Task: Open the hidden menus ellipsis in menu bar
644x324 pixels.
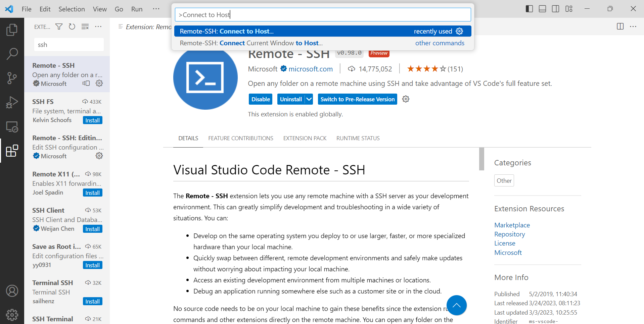Action: 156,9
